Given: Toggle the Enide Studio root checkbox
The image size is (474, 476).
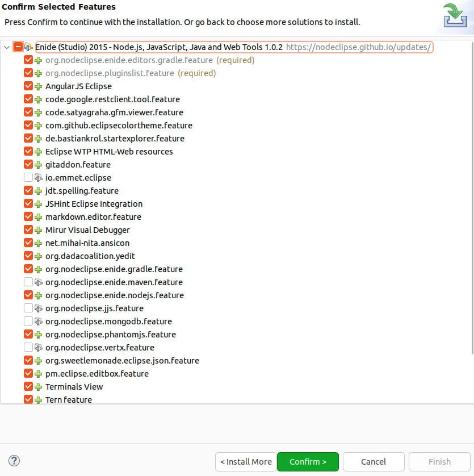Looking at the screenshot, I should click(x=18, y=47).
